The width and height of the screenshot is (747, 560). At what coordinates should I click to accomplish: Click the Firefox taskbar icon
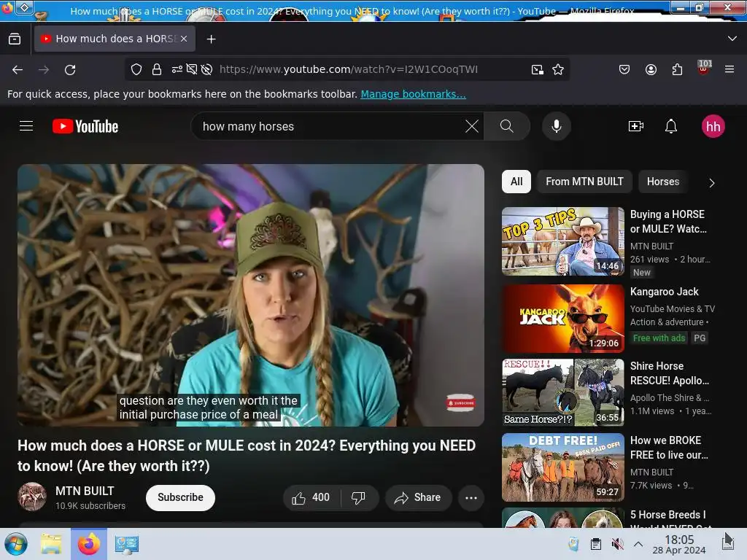coord(89,544)
